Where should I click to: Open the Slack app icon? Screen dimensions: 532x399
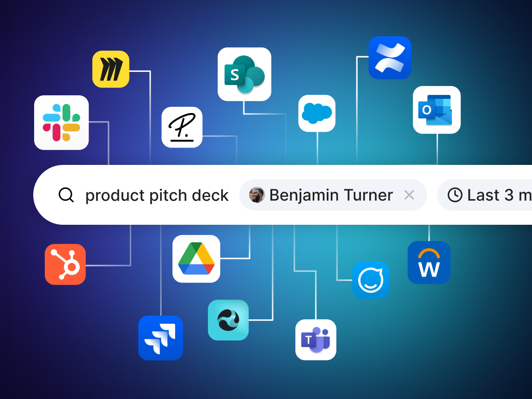pos(61,122)
